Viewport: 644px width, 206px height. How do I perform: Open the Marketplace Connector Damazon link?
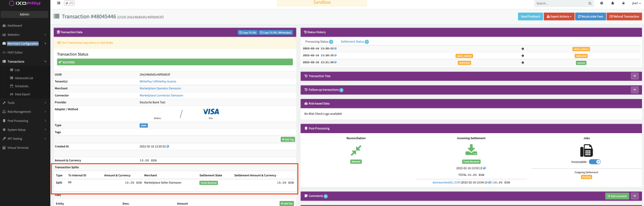tap(161, 95)
